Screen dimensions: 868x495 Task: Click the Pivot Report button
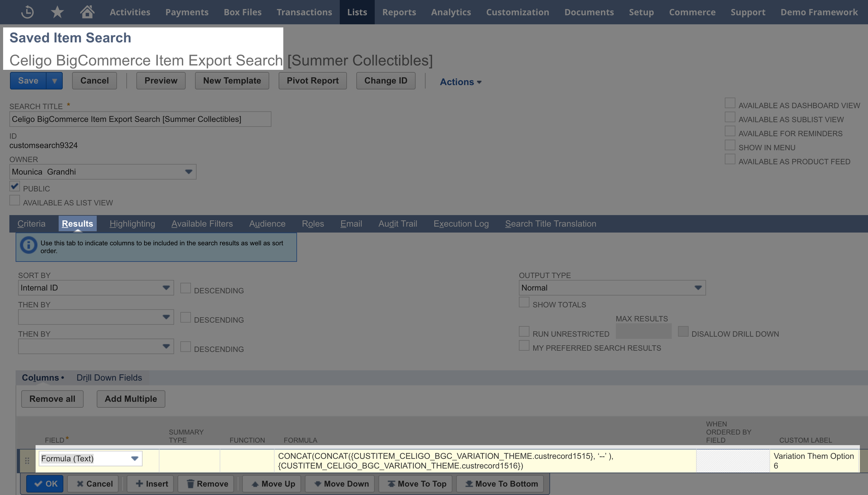(x=313, y=80)
